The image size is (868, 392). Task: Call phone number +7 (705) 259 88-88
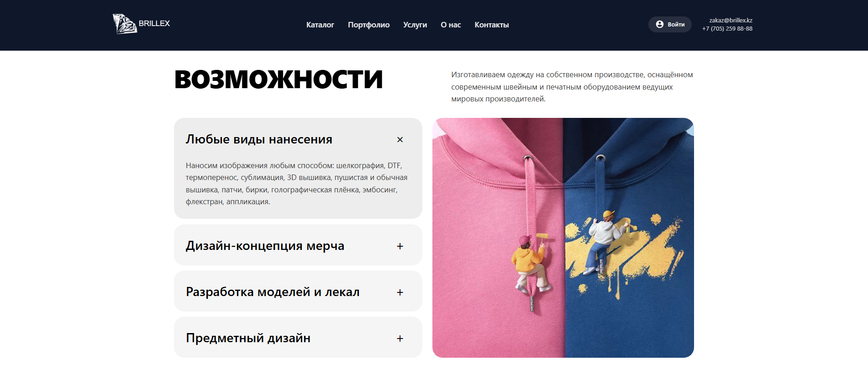click(727, 28)
